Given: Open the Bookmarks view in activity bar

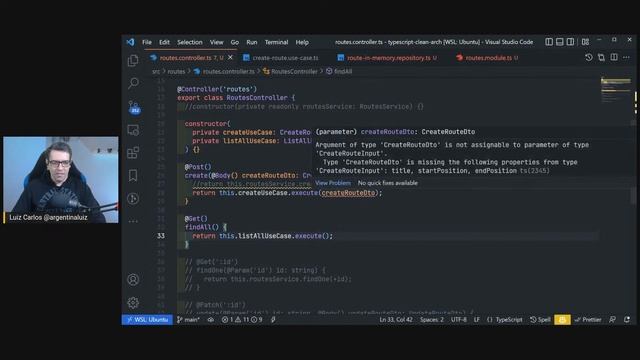Looking at the screenshot, I should pyautogui.click(x=133, y=176).
